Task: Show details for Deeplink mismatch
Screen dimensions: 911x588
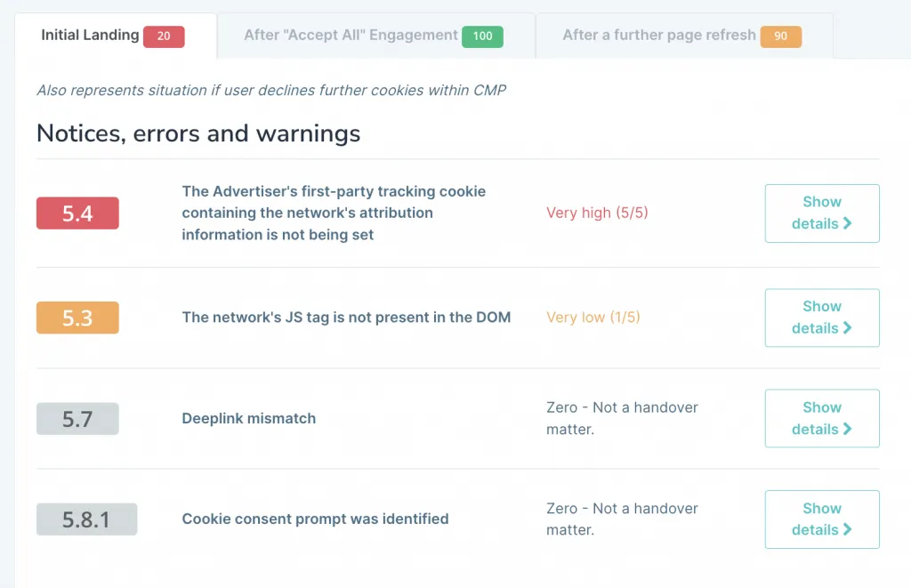Action: 821,418
